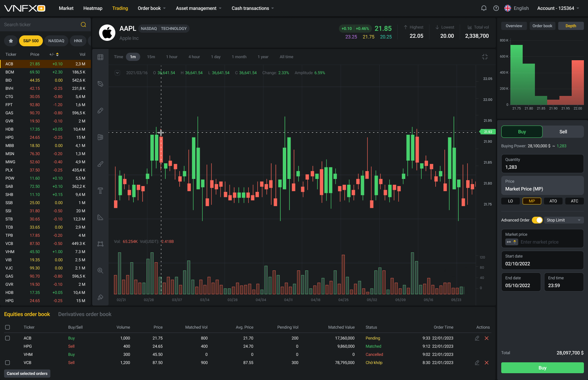Click the help question mark icon
The height and width of the screenshot is (380, 588).
click(496, 8)
